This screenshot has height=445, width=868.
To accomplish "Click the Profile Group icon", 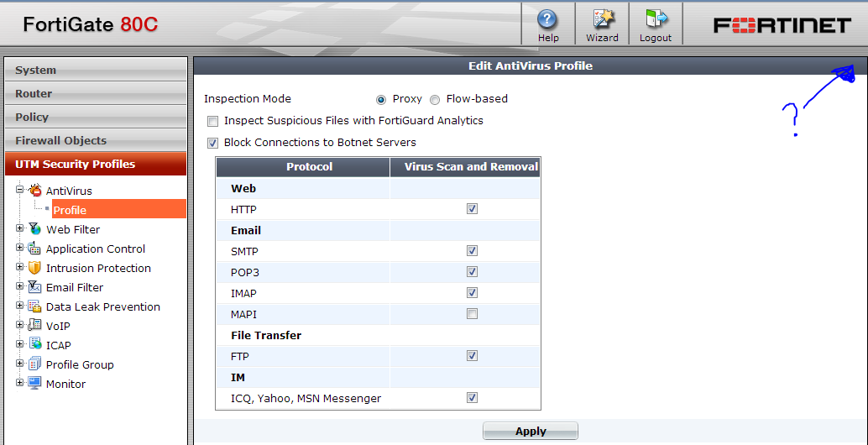I will (34, 364).
